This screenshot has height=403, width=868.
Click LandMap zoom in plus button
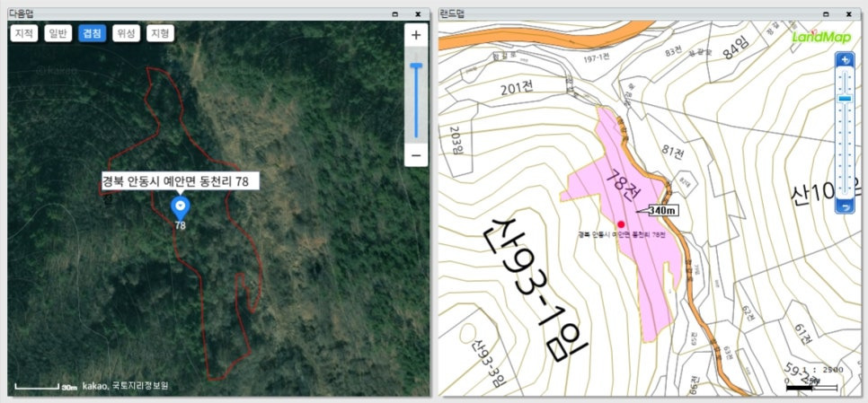point(845,60)
